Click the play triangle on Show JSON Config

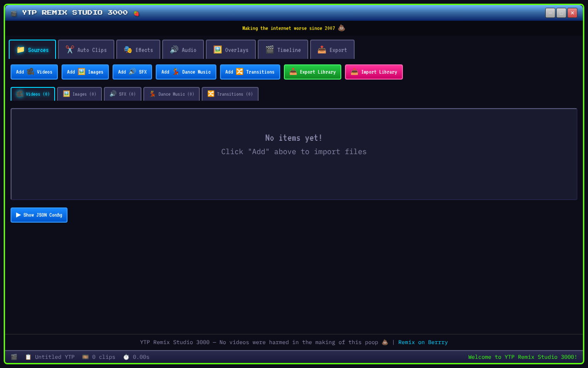coord(18,215)
